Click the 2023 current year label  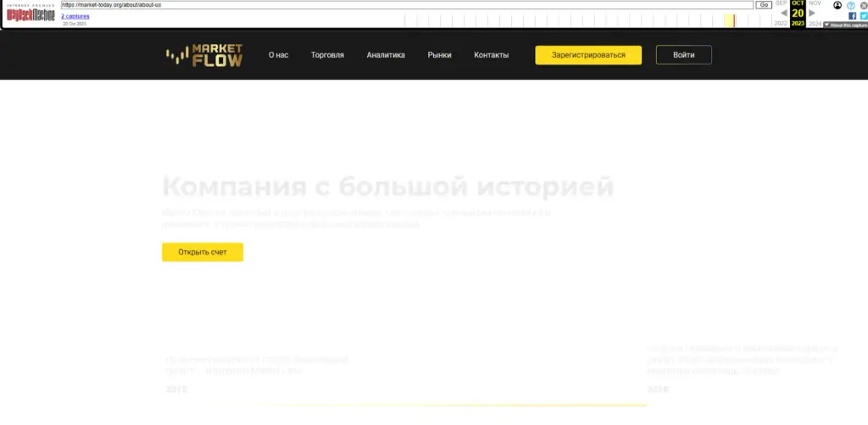(x=798, y=24)
